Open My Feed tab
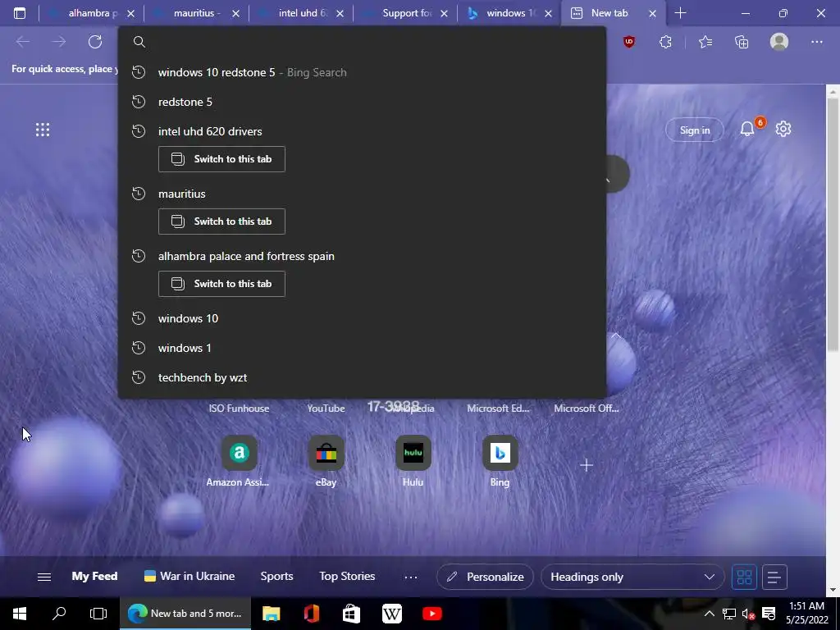Screen dimensions: 840x630 tap(95, 577)
